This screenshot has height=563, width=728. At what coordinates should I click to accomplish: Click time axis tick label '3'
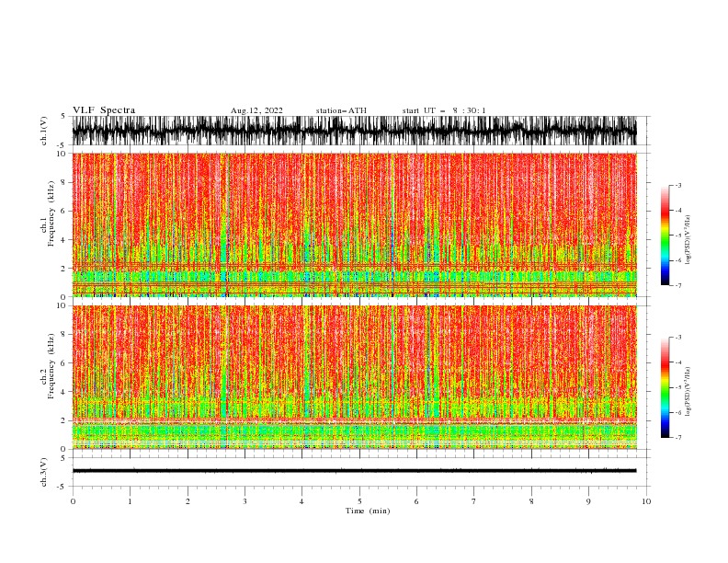[245, 501]
